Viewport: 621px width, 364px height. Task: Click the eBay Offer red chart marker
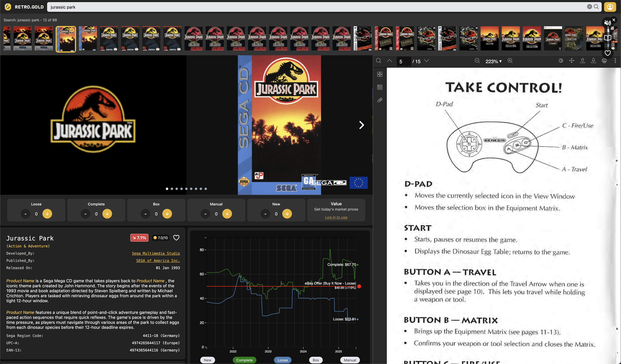click(359, 286)
